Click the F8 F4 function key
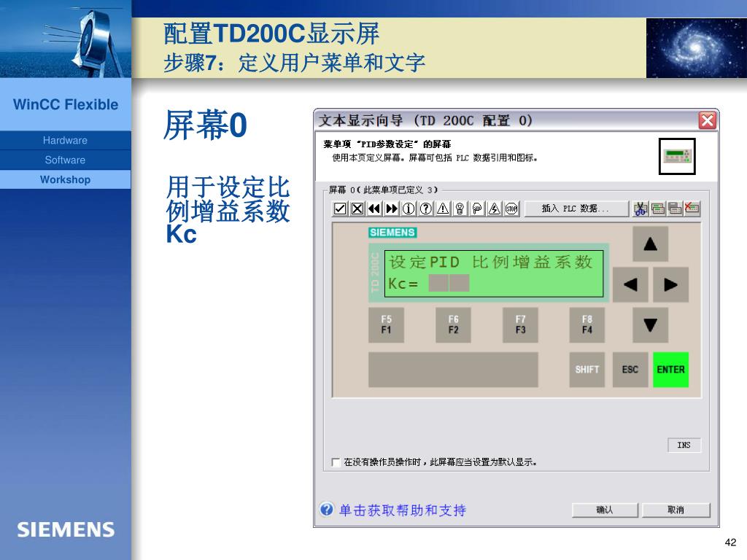 587,325
